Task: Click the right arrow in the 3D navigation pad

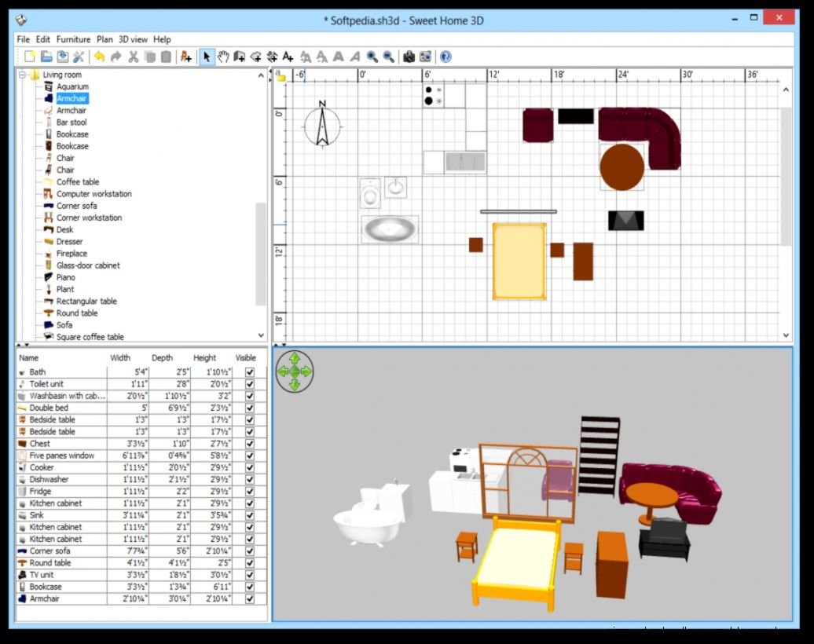Action: coord(306,371)
